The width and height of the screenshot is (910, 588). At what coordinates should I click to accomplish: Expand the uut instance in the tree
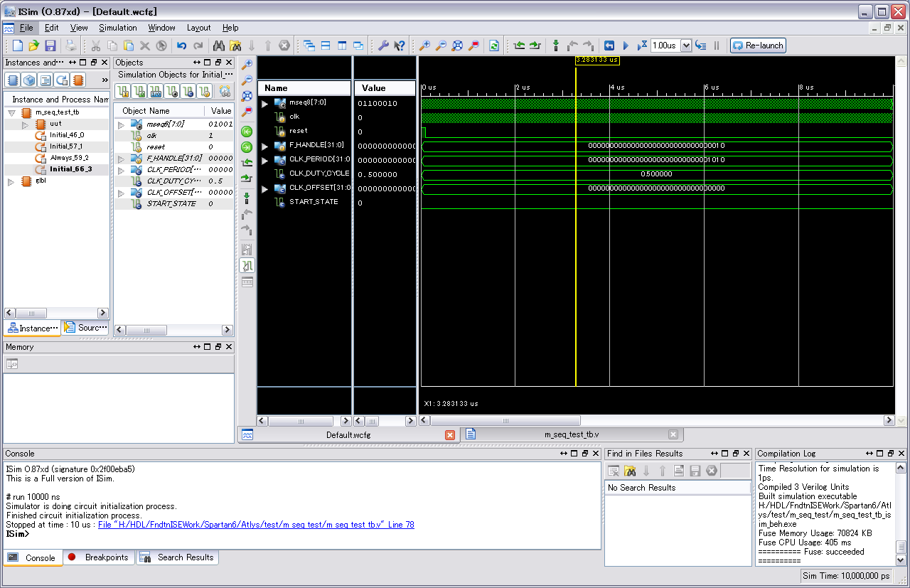point(25,124)
